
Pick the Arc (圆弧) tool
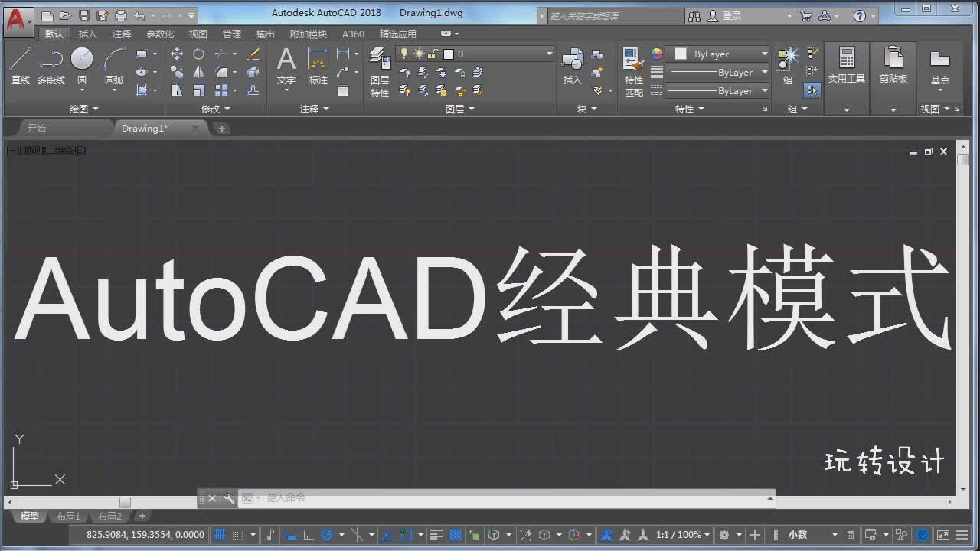pyautogui.click(x=114, y=66)
